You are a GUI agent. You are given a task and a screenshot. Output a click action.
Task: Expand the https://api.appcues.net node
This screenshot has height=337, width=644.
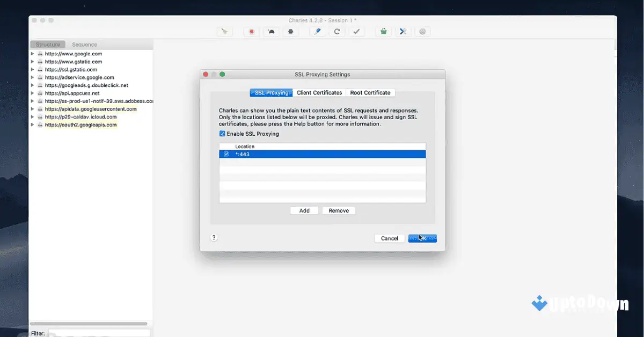32,93
